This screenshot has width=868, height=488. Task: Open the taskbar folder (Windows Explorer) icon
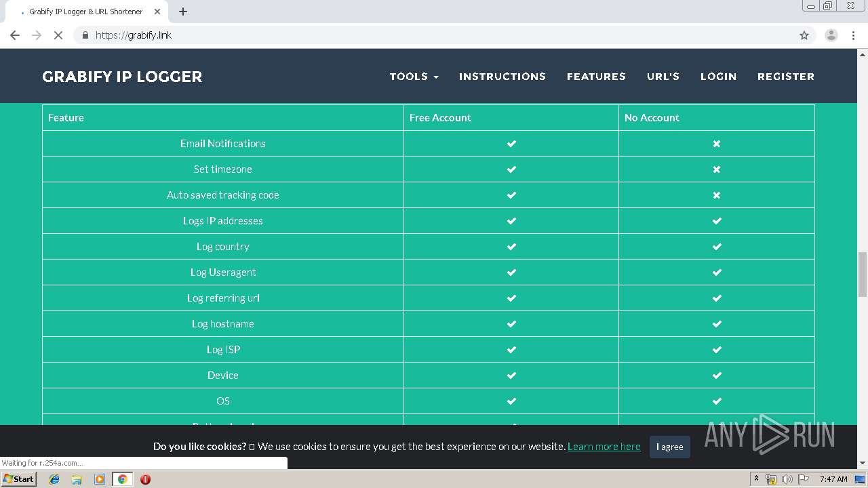[x=77, y=479]
